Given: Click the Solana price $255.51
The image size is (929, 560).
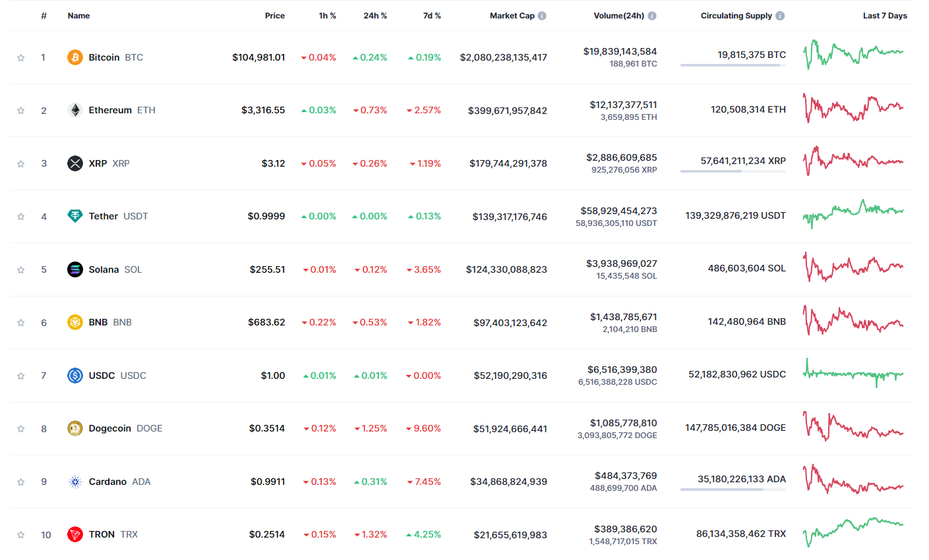Looking at the screenshot, I should (x=268, y=269).
